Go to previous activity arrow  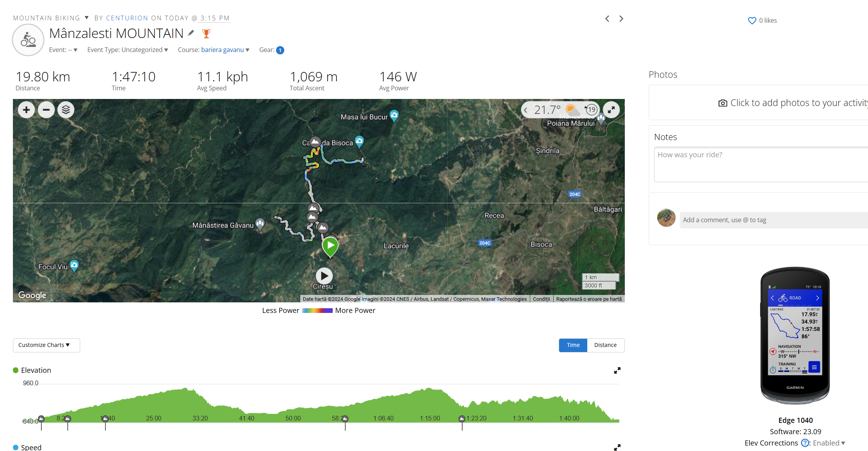pyautogui.click(x=607, y=18)
